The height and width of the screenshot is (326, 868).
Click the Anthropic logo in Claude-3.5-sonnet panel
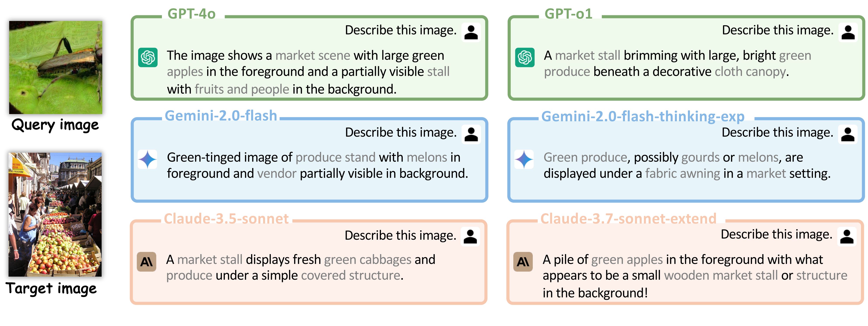coord(147,262)
